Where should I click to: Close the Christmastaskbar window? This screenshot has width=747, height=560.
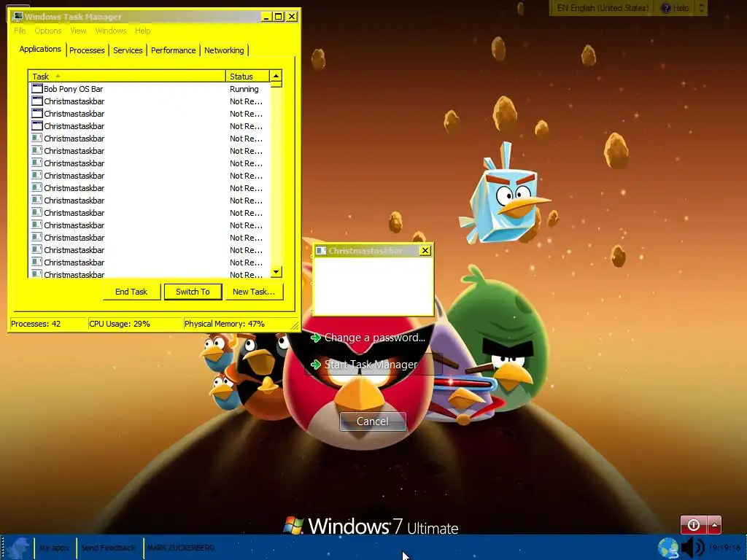(425, 251)
